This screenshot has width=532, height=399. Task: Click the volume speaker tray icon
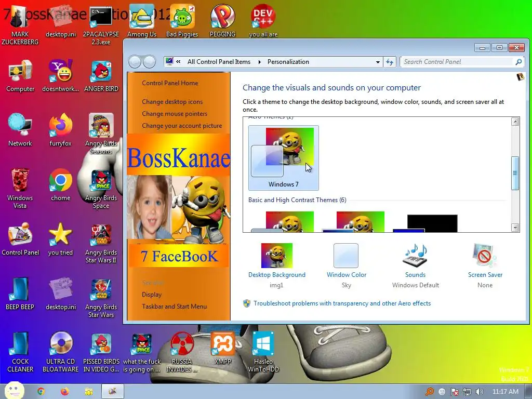479,392
